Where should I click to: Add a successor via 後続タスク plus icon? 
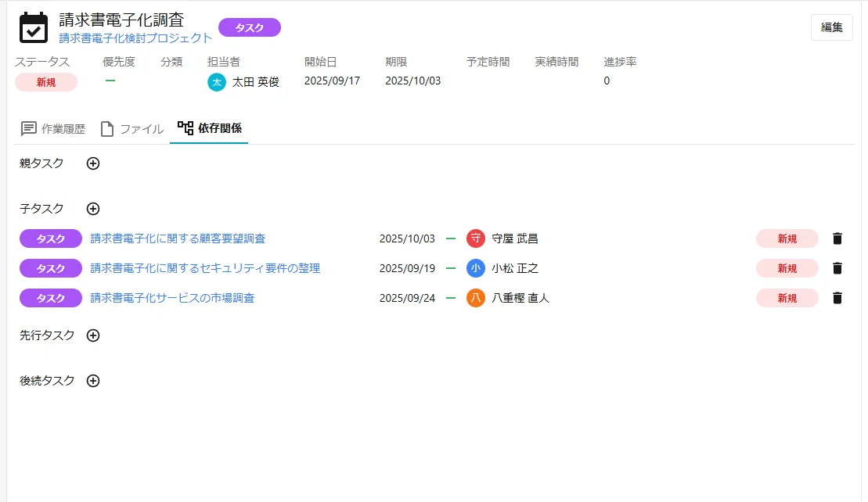point(93,381)
